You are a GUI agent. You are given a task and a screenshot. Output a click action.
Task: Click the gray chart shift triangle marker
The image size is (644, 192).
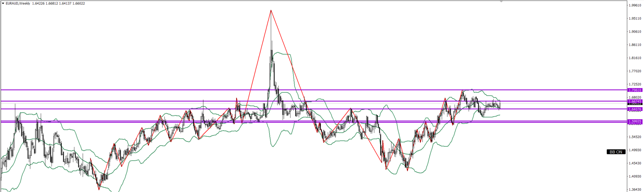pyautogui.click(x=501, y=2)
